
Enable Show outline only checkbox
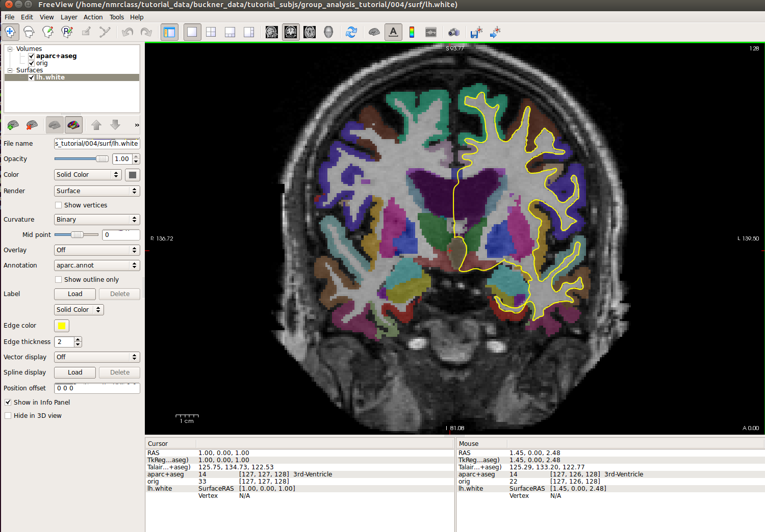point(59,280)
